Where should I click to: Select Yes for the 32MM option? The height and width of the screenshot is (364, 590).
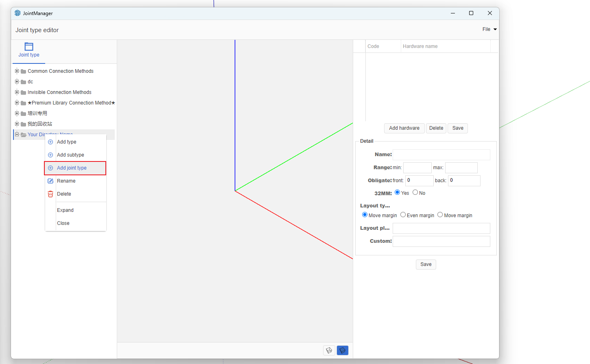pyautogui.click(x=398, y=192)
